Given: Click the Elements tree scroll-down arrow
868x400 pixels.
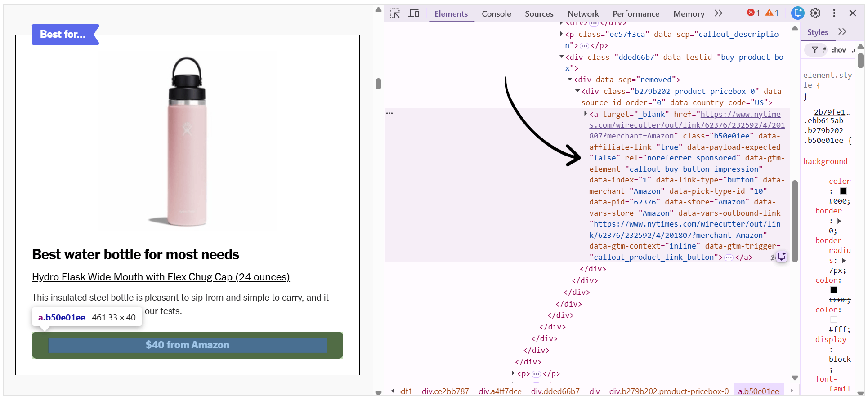Looking at the screenshot, I should pos(795,378).
